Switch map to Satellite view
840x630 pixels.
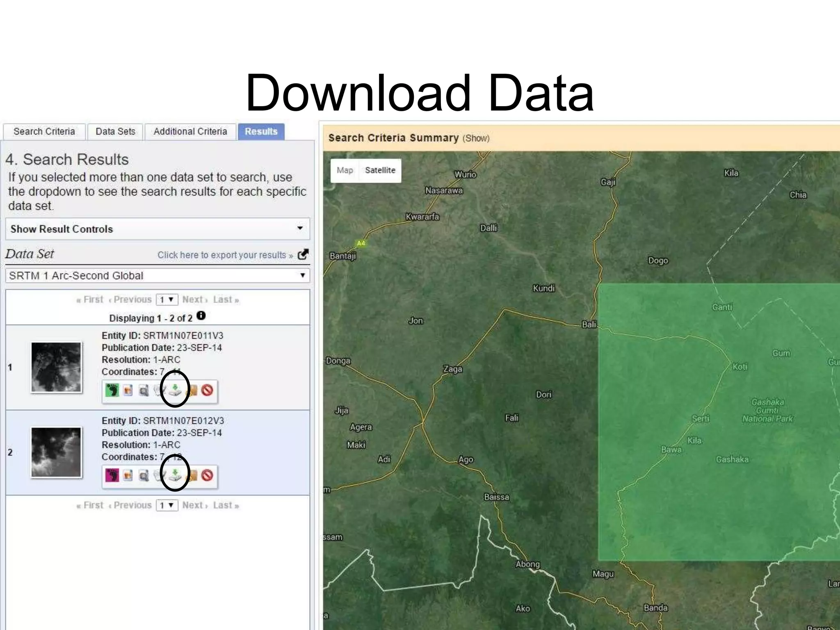[x=380, y=170]
